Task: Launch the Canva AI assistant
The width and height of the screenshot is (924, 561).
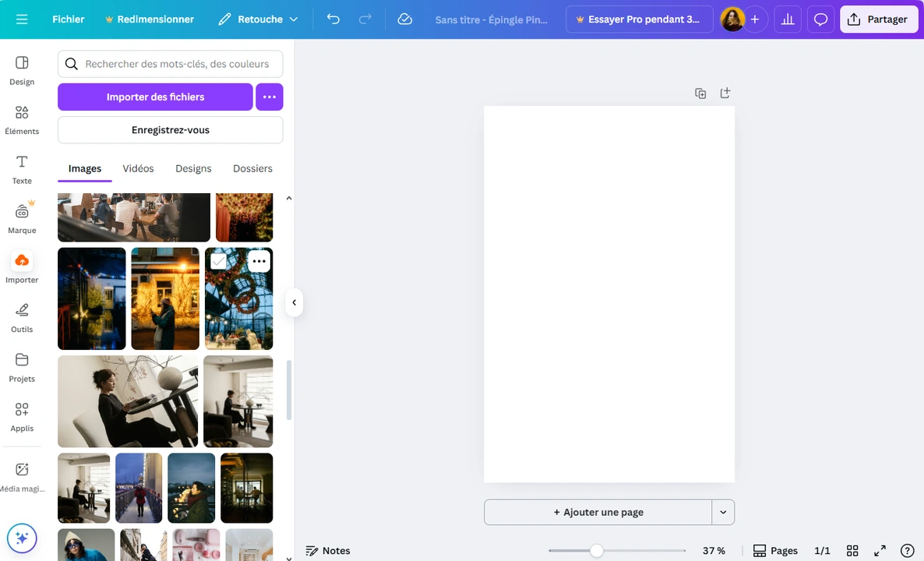Action: (21, 538)
